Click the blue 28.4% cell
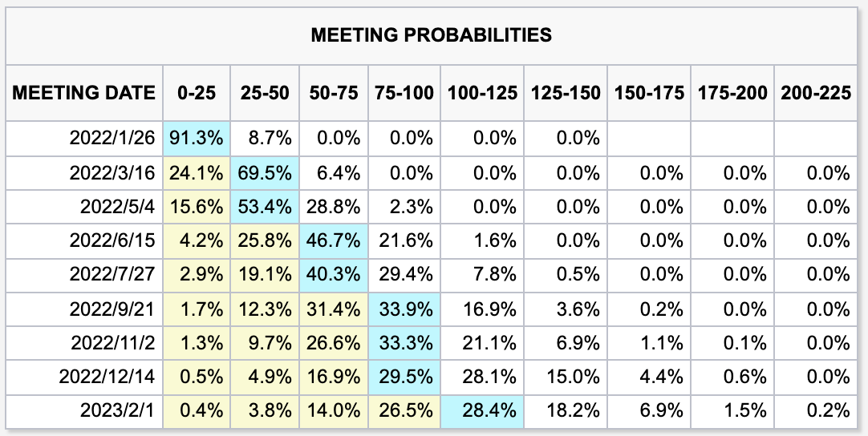 [x=483, y=411]
